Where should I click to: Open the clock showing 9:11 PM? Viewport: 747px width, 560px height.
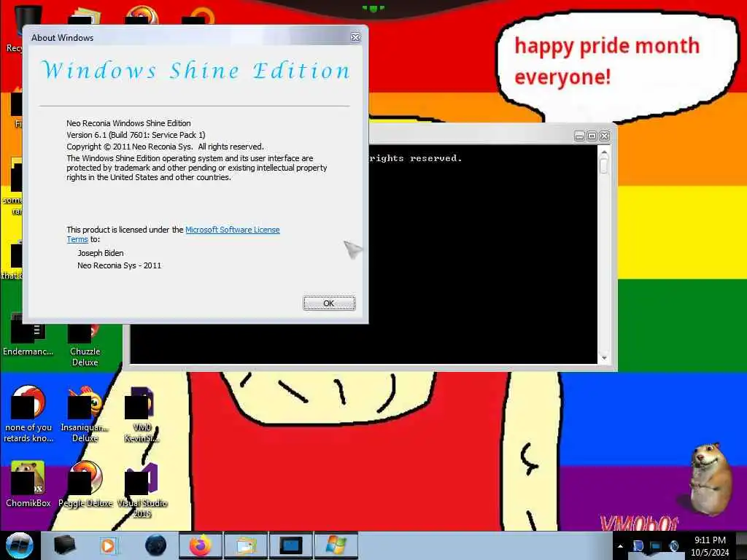(710, 546)
